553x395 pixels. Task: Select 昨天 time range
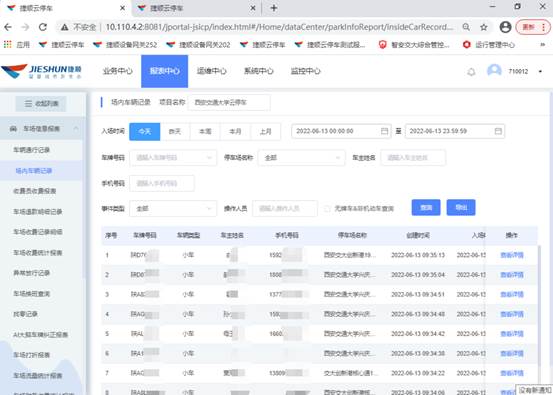pyautogui.click(x=175, y=132)
